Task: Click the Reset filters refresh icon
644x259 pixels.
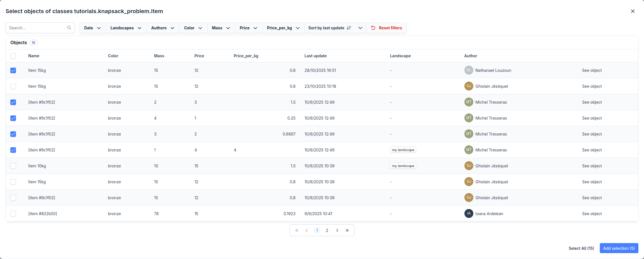Action: pyautogui.click(x=373, y=28)
